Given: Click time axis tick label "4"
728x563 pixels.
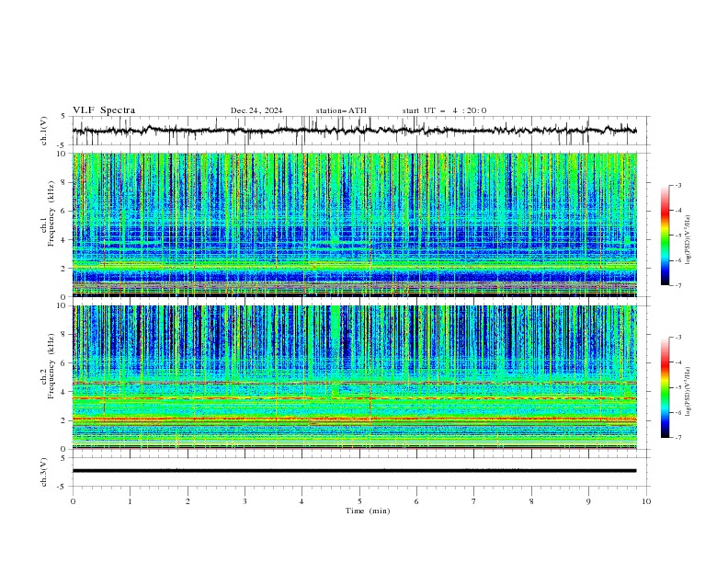Looking at the screenshot, I should coord(301,501).
